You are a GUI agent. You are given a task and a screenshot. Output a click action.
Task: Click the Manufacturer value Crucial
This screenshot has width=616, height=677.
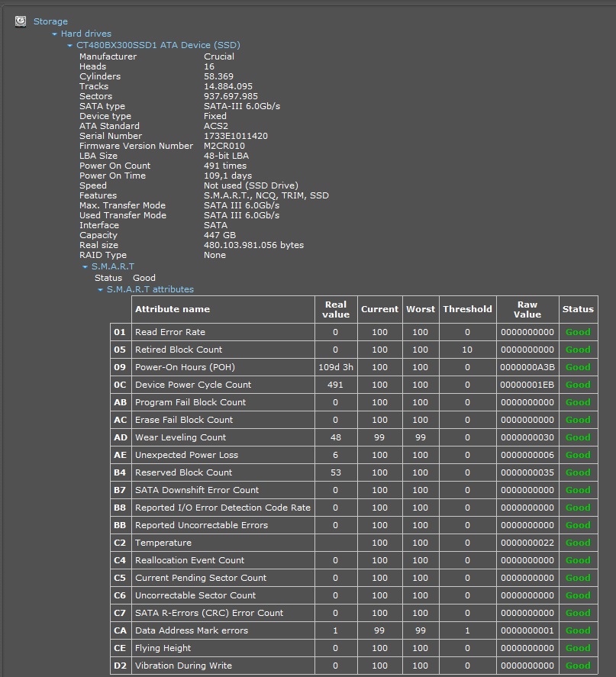point(219,56)
